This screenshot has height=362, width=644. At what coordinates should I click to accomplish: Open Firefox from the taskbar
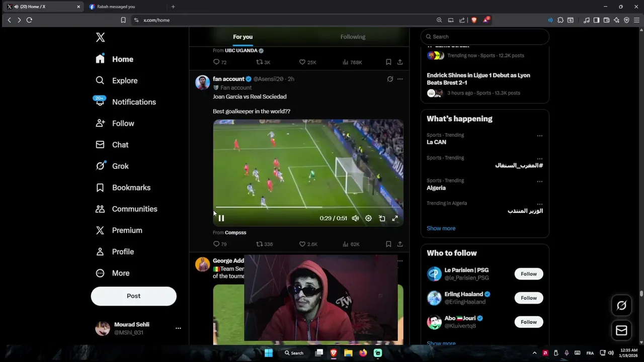coord(363,353)
